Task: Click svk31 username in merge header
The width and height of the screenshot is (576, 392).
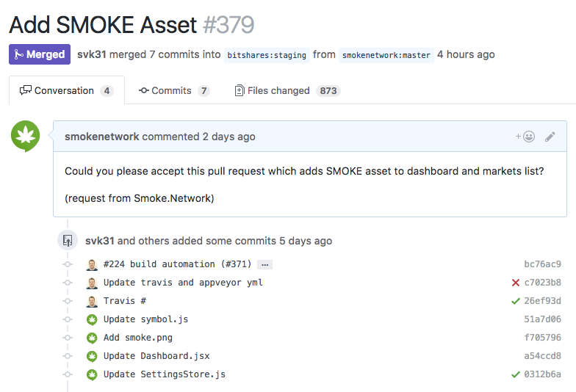Action: click(91, 54)
